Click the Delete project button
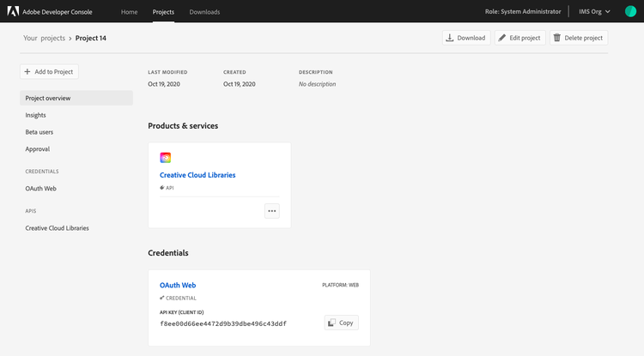The image size is (644, 356). [x=579, y=38]
